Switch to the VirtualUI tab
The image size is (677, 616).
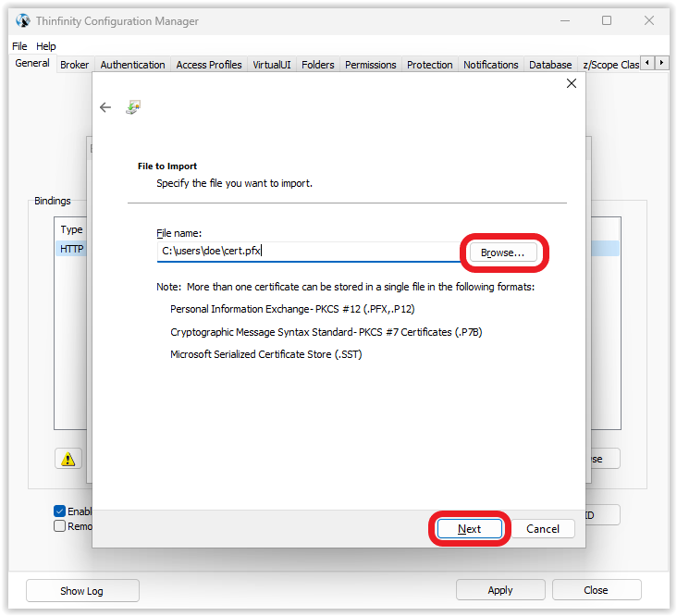pos(272,65)
